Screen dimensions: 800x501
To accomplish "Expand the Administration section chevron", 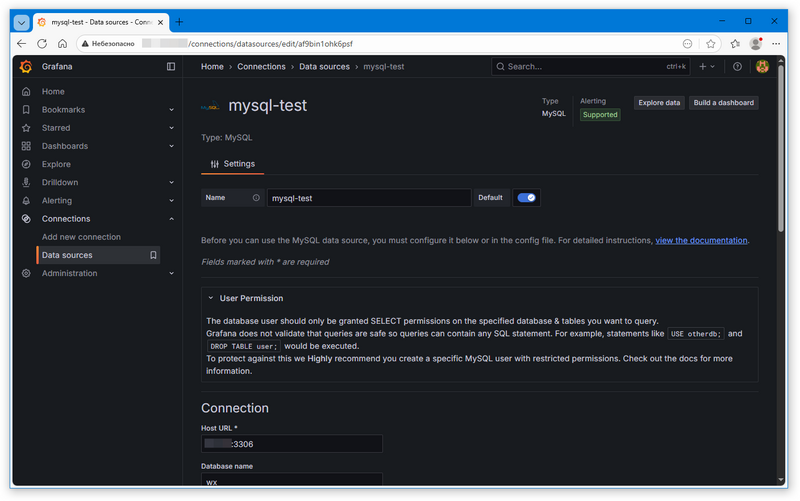I will [171, 273].
